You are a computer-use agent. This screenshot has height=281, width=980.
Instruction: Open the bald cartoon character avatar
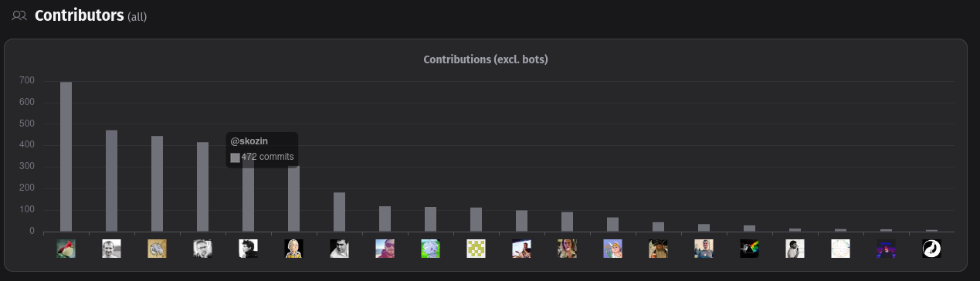(294, 249)
